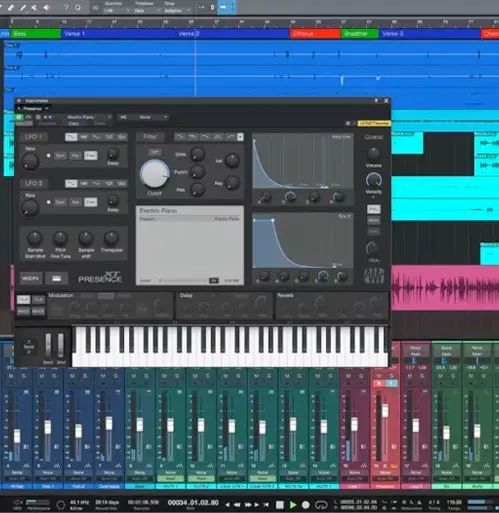Select the Paint (pencil) tool
Viewport: 499px width, 513px height.
click(23, 7)
